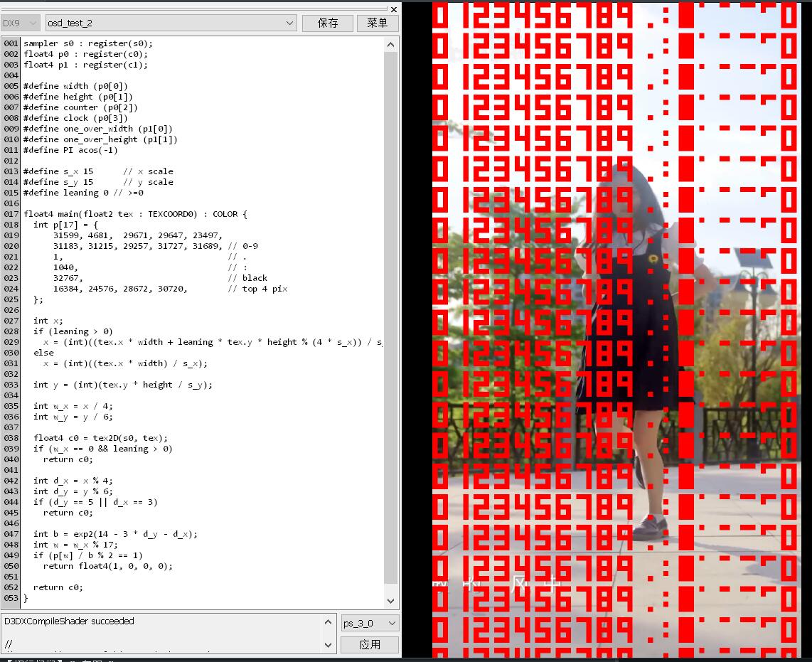Image resolution: width=812 pixels, height=662 pixels.
Task: Close the shader editor panel
Action: point(394,8)
